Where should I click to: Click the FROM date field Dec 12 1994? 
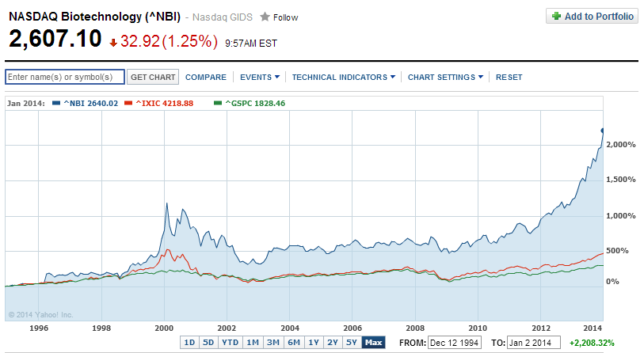(455, 343)
